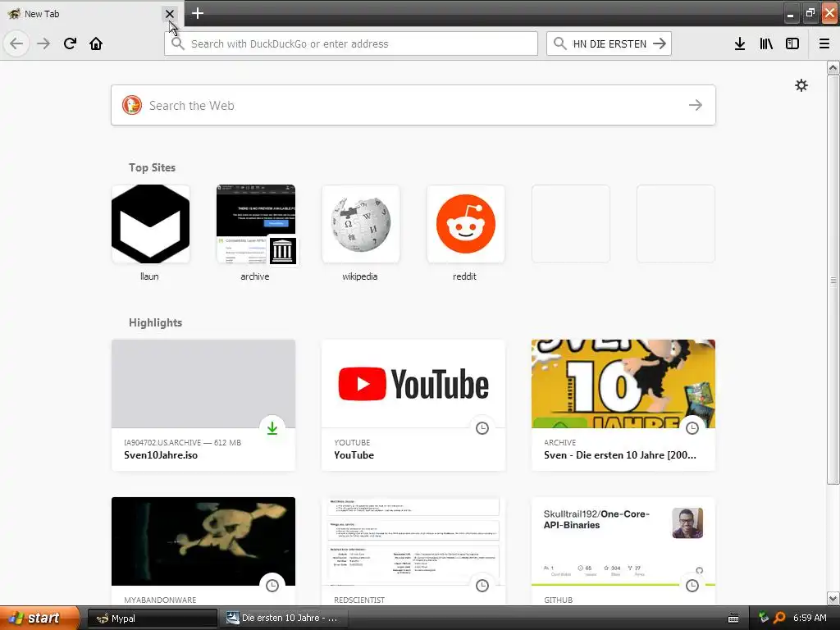Open the GITHUB One-Core-API-Binaries card

(x=623, y=552)
